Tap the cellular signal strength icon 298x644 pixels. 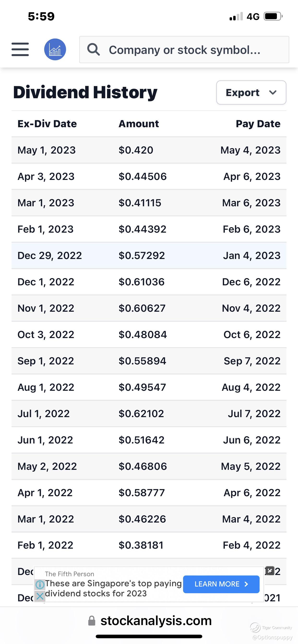[x=236, y=17]
